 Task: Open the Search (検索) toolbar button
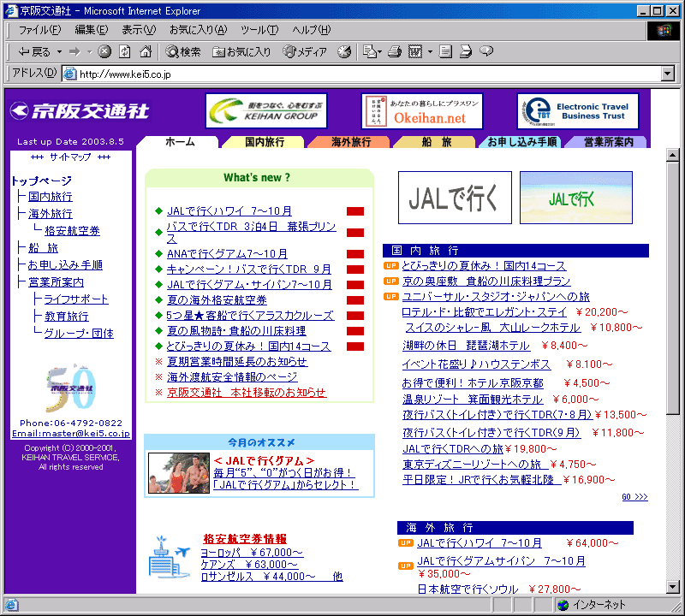point(183,51)
